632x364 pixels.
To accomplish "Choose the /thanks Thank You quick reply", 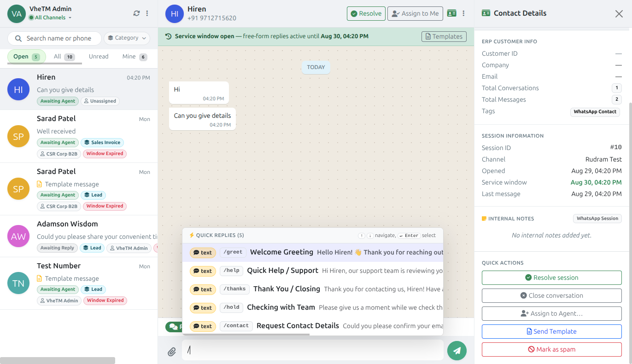I will (x=313, y=289).
